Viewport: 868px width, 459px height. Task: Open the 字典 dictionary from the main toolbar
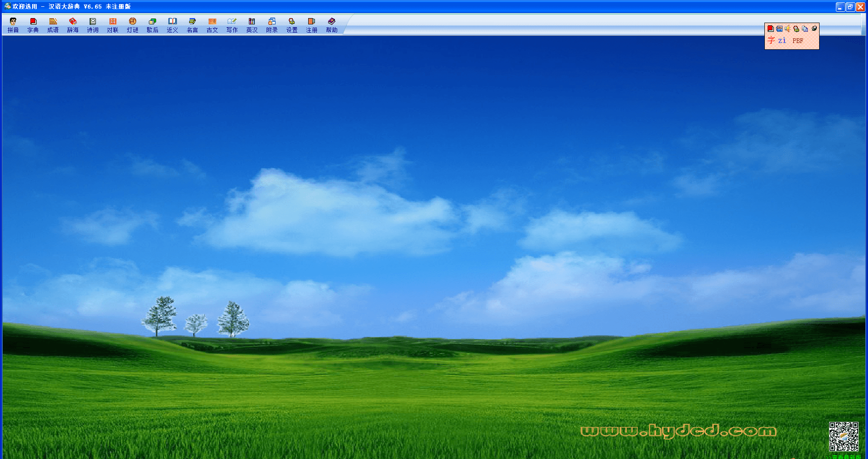(x=33, y=25)
